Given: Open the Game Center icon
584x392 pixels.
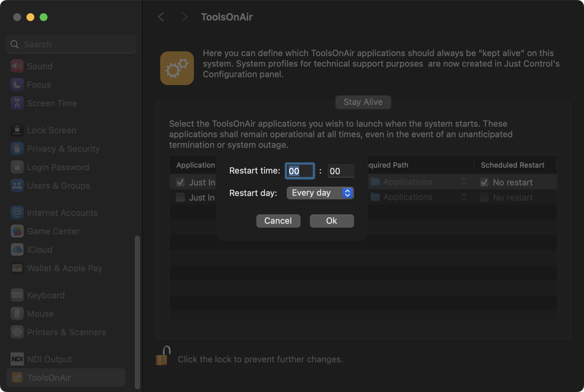Looking at the screenshot, I should pyautogui.click(x=17, y=231).
